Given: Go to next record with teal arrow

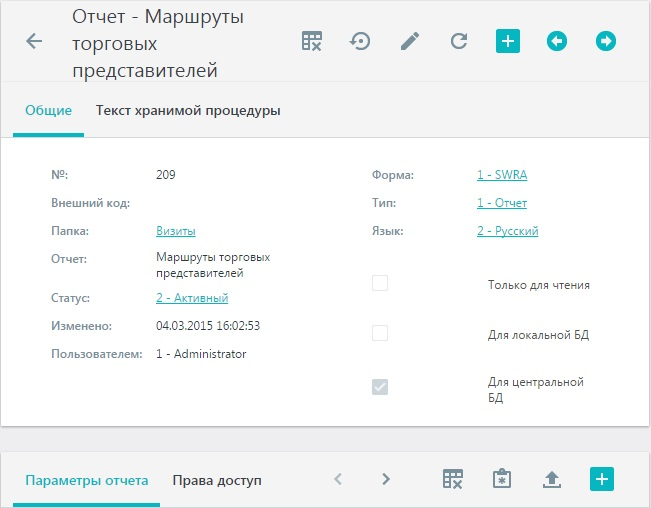Looking at the screenshot, I should coord(606,41).
